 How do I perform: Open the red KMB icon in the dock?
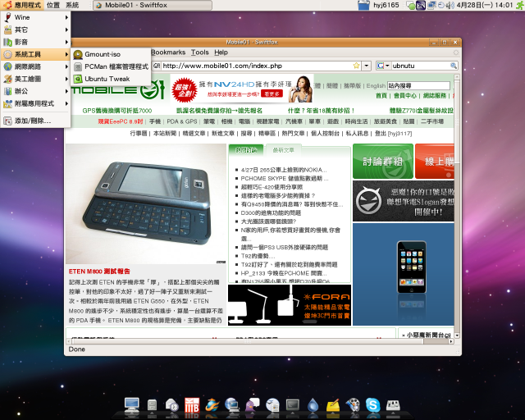coord(192,405)
